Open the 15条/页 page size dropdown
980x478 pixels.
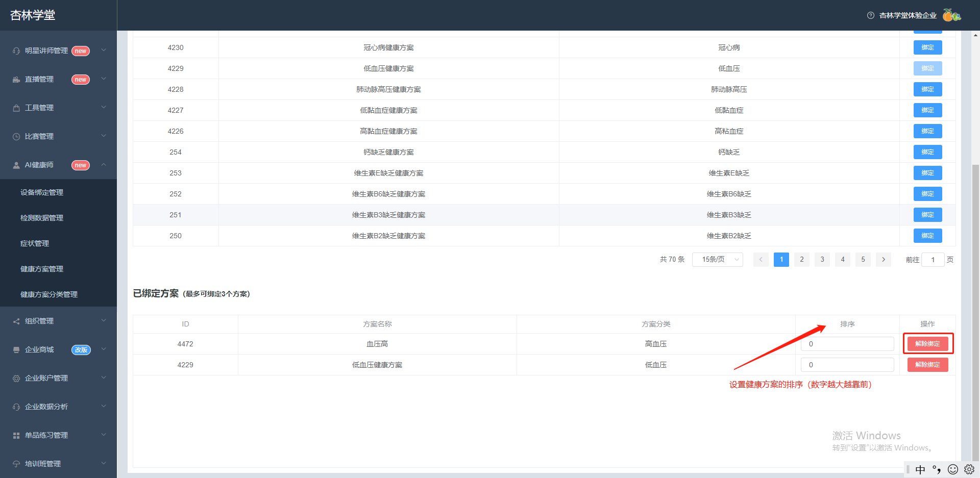point(718,260)
